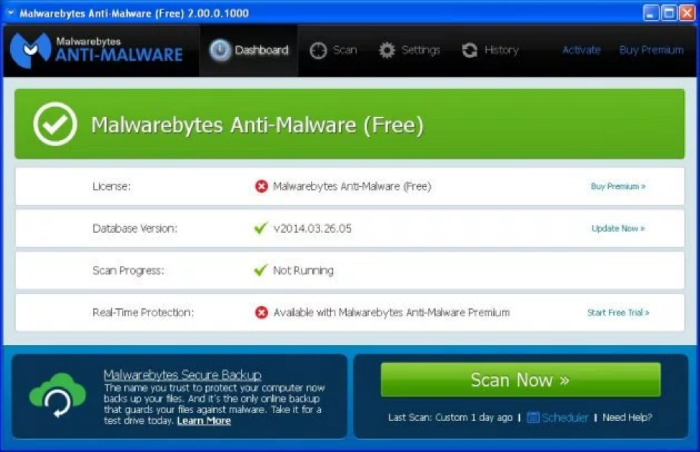
Task: Click the "v2014.03.26.05" version value
Action: coord(312,228)
